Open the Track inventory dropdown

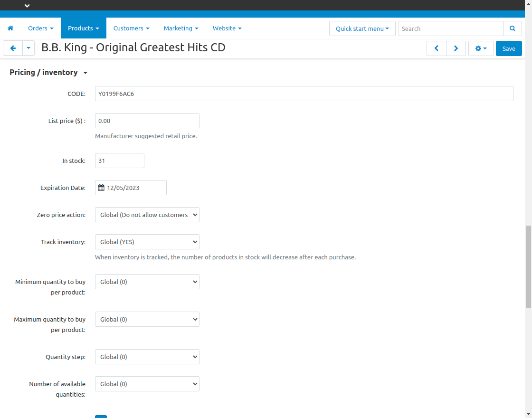coord(147,242)
